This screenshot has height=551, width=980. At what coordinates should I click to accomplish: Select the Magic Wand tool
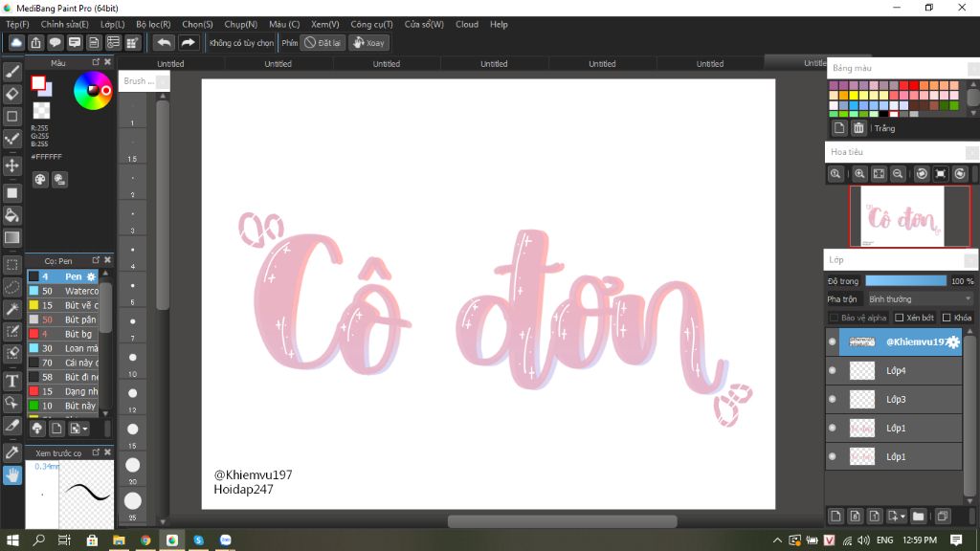pos(11,309)
